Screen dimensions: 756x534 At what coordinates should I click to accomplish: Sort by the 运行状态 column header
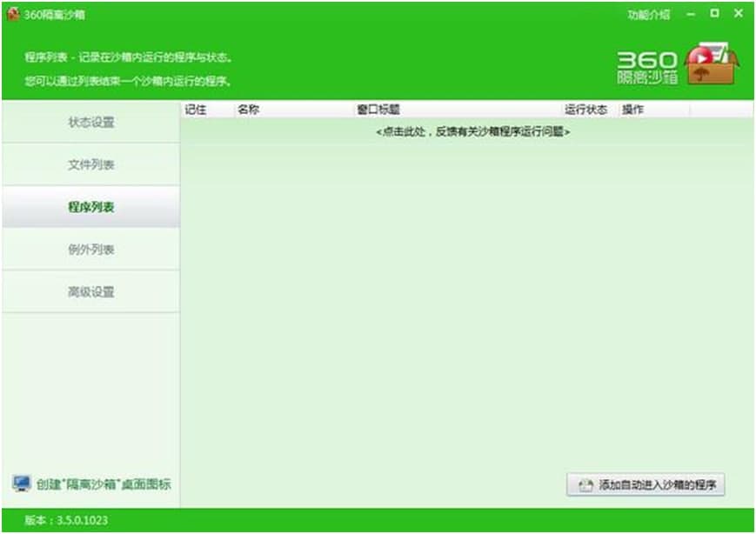[585, 110]
